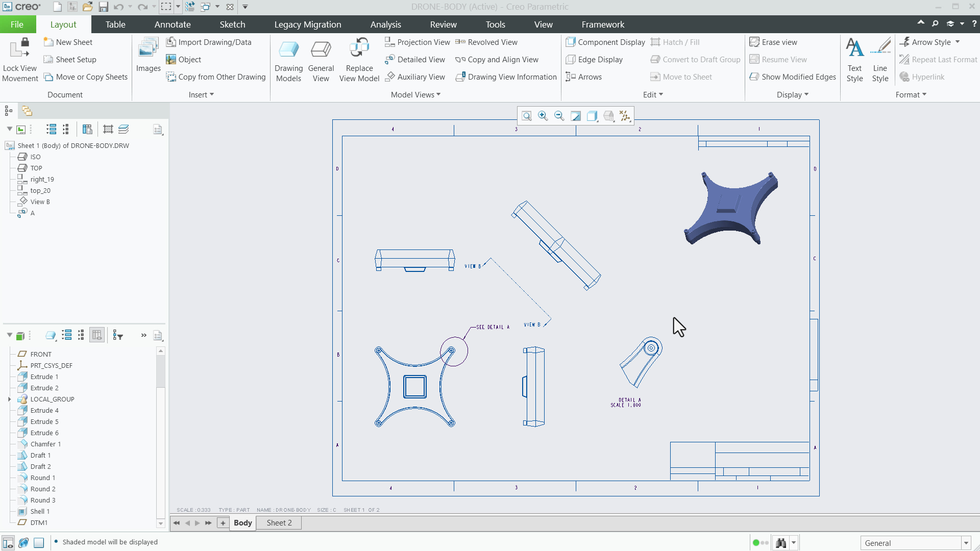
Task: Open the Text Style tool
Action: point(854,59)
